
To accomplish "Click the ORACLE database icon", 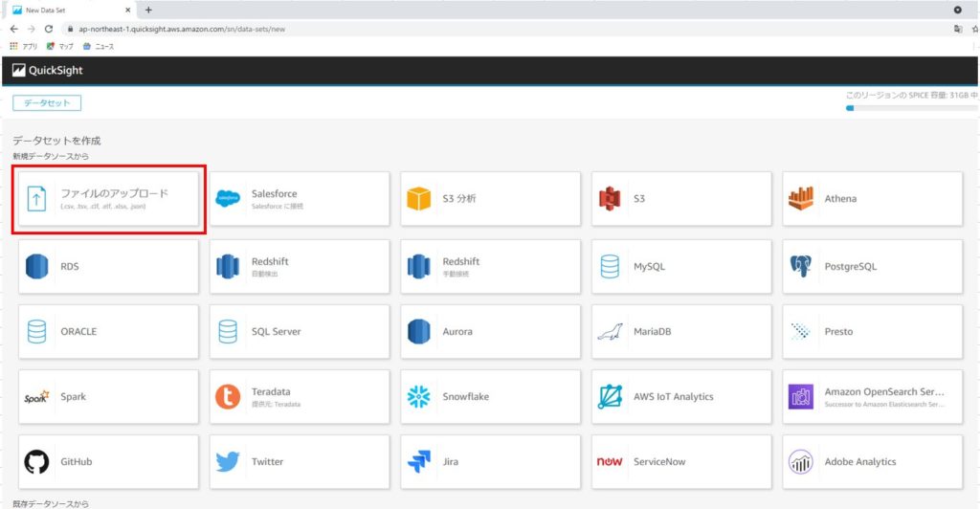I will pos(37,332).
